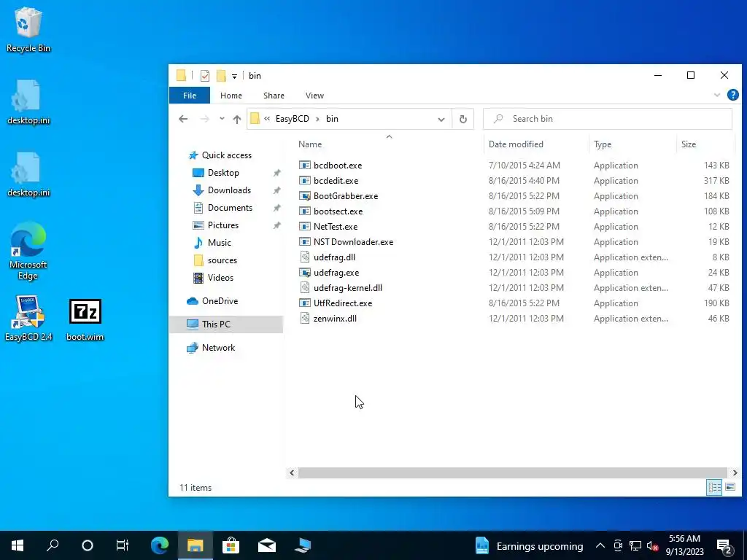747x560 pixels.
Task: Open taskbar Search magnifier
Action: pyautogui.click(x=53, y=545)
